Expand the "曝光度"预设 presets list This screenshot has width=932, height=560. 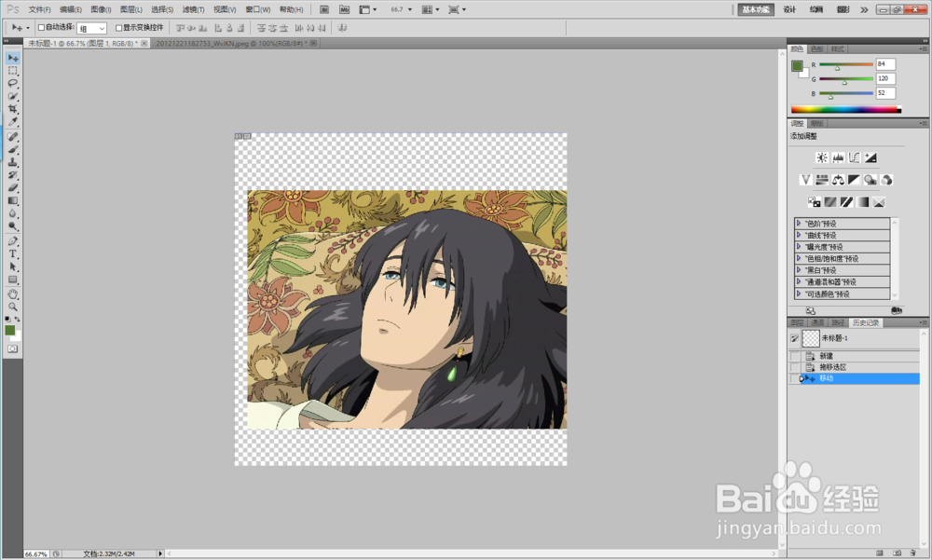[x=799, y=247]
